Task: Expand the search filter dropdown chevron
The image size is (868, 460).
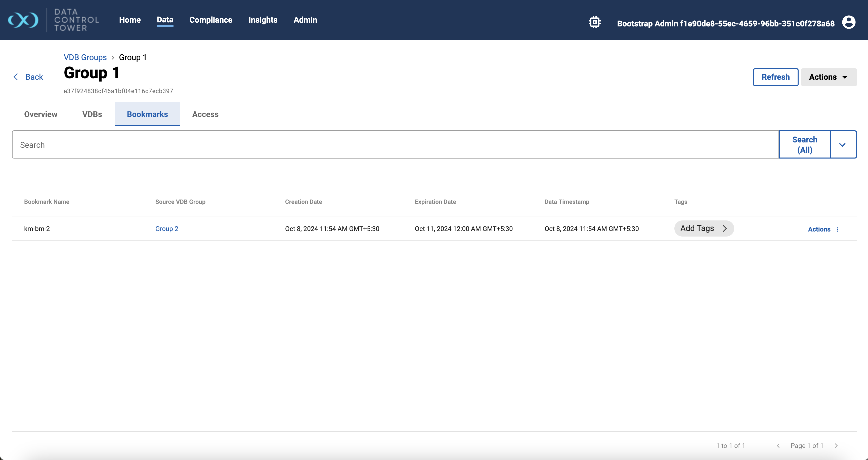Action: tap(842, 145)
